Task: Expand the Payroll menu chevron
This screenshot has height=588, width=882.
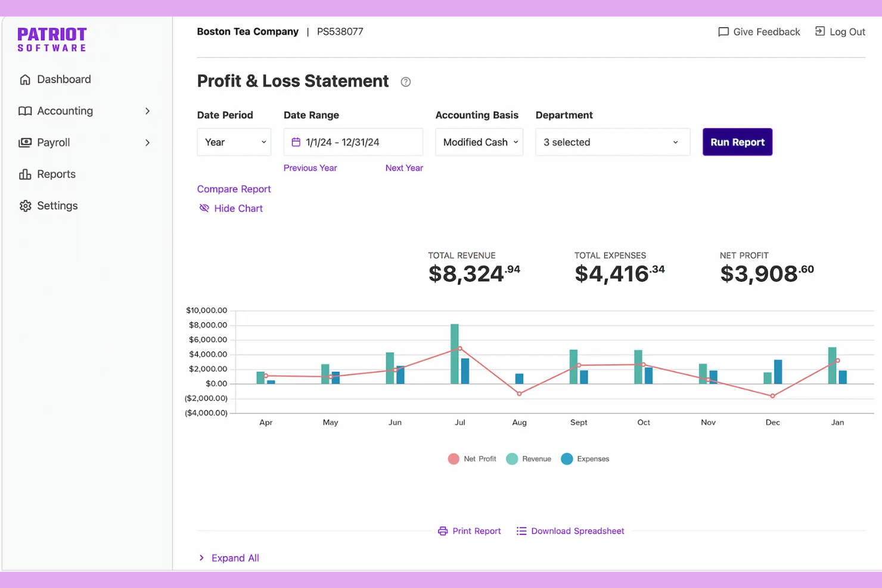Action: pyautogui.click(x=147, y=142)
